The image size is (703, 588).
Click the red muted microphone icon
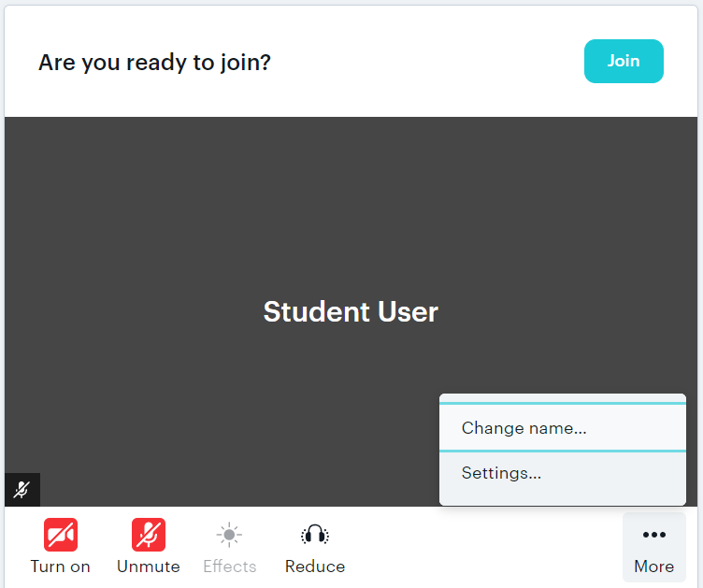(x=149, y=535)
